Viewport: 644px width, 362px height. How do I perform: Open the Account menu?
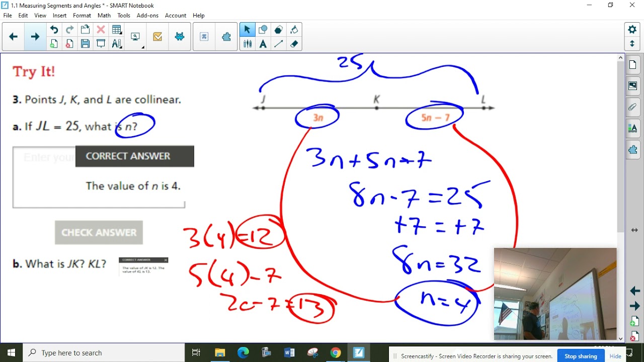[176, 16]
